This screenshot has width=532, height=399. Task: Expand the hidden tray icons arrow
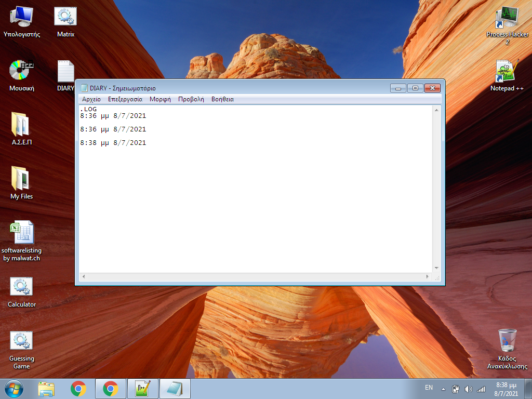(x=442, y=388)
